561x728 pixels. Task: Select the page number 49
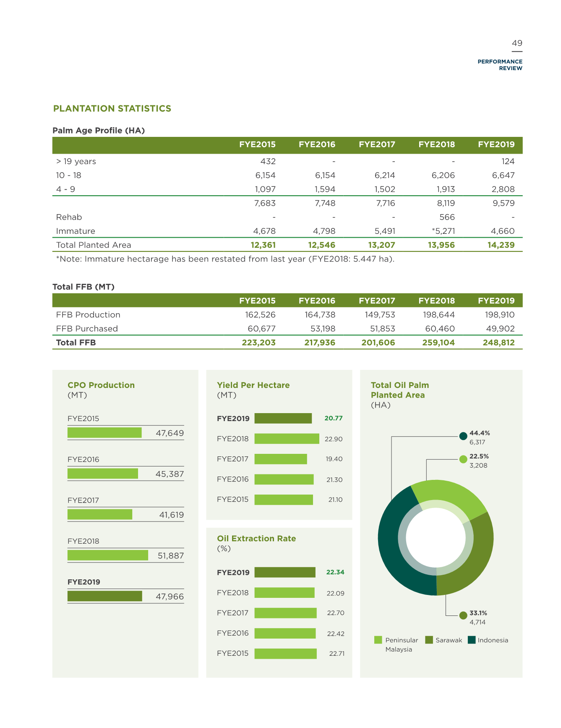[517, 43]
